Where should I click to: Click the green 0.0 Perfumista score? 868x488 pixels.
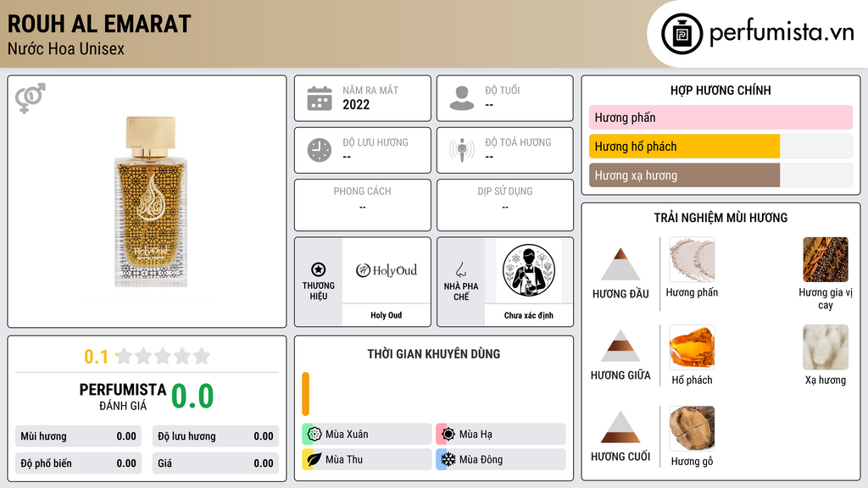(x=192, y=396)
